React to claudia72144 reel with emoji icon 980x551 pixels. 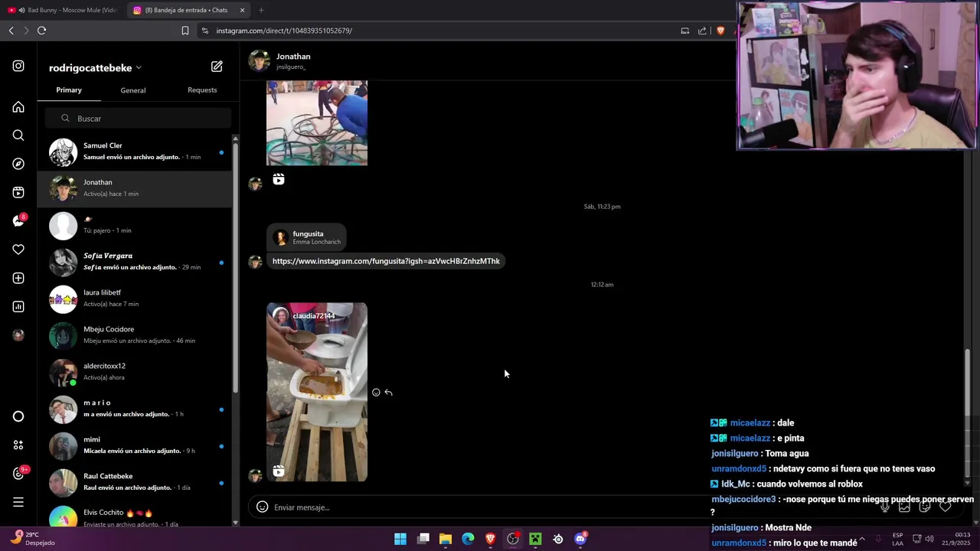tap(376, 393)
